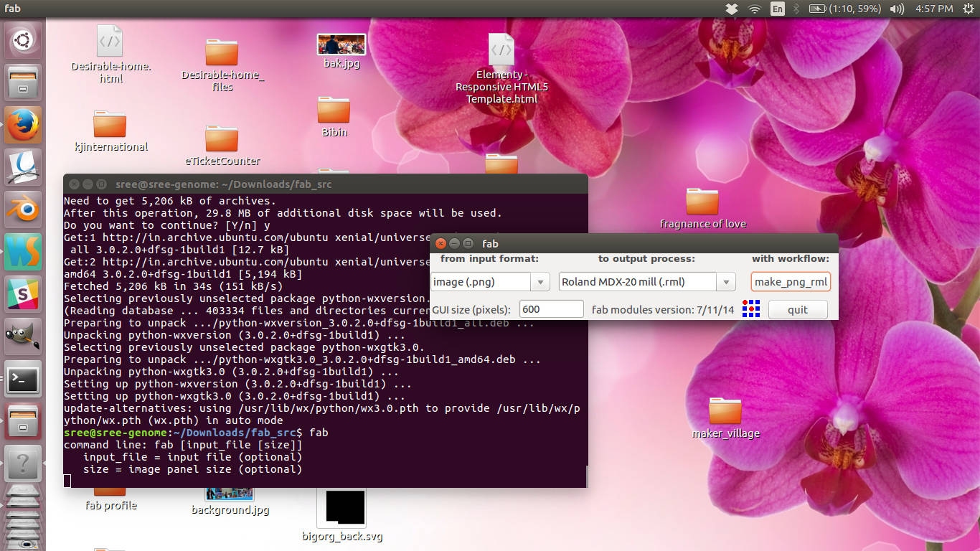
Task: Click the 'from input format:' label
Action: (489, 258)
